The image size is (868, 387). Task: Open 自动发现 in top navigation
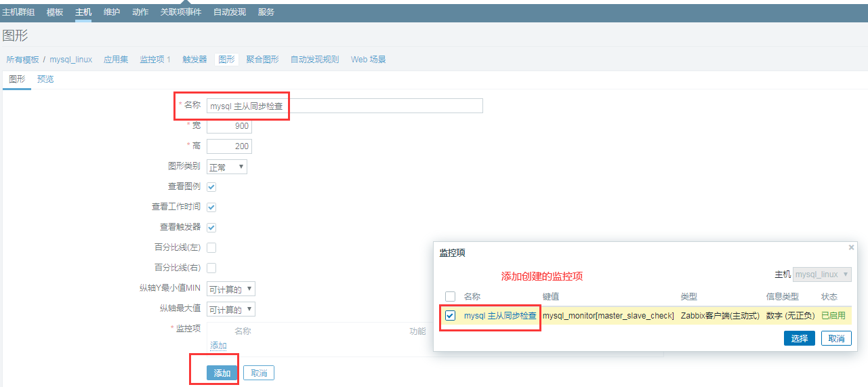point(230,12)
